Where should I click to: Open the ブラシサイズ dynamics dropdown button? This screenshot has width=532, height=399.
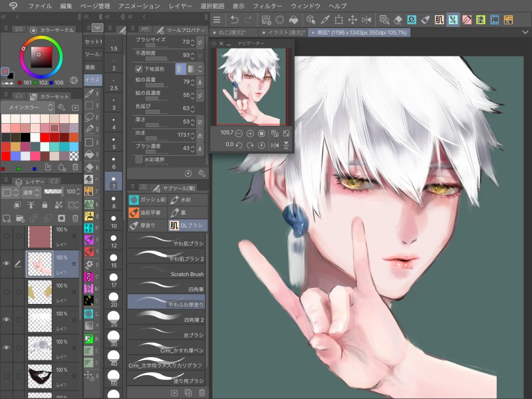click(x=200, y=42)
